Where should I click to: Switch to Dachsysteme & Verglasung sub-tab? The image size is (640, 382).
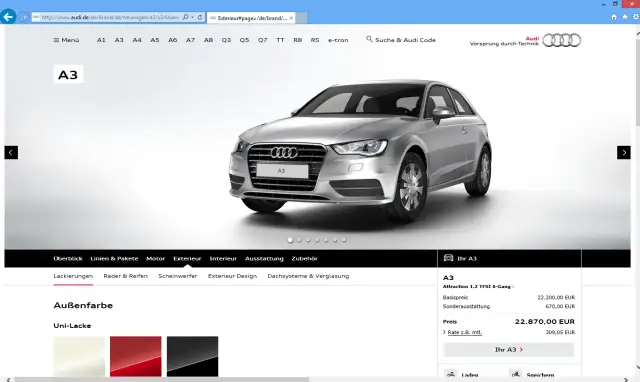point(308,276)
